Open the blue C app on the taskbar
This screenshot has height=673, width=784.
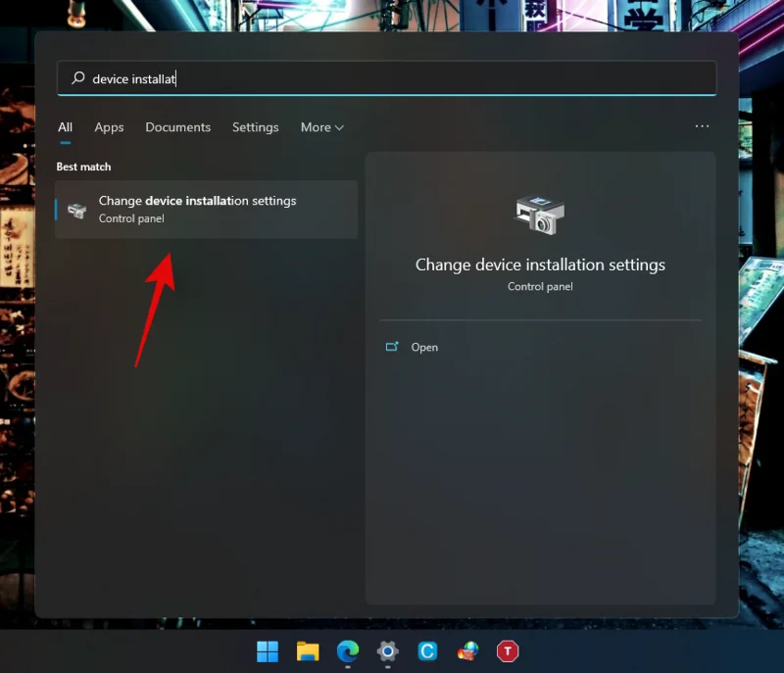(427, 651)
